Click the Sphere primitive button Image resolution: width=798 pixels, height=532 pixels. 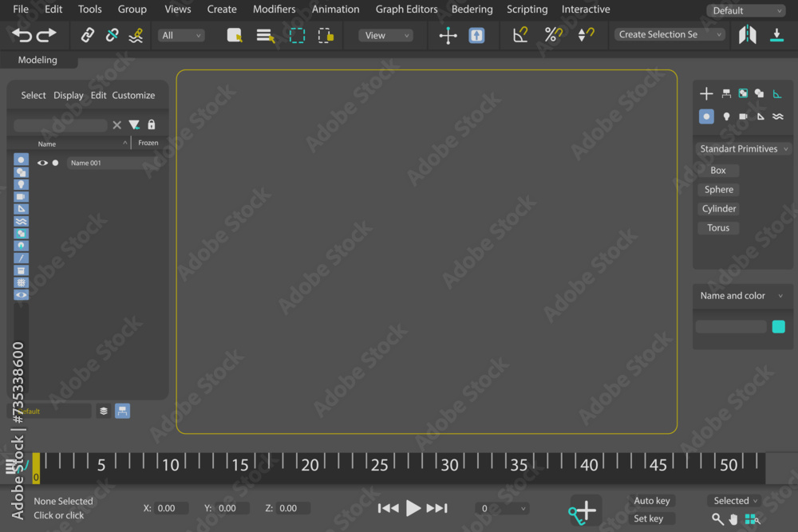pyautogui.click(x=719, y=190)
